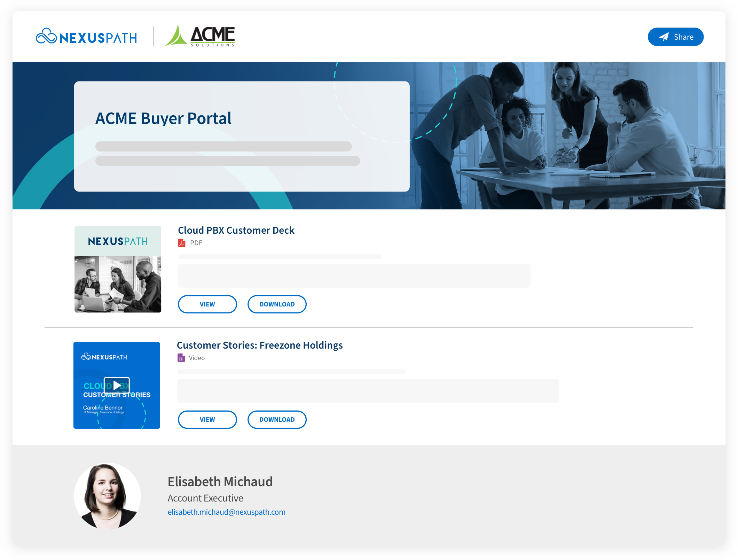Viewport: 738px width, 560px height.
Task: View the Cloud PBX Customer Deck
Action: 207,304
